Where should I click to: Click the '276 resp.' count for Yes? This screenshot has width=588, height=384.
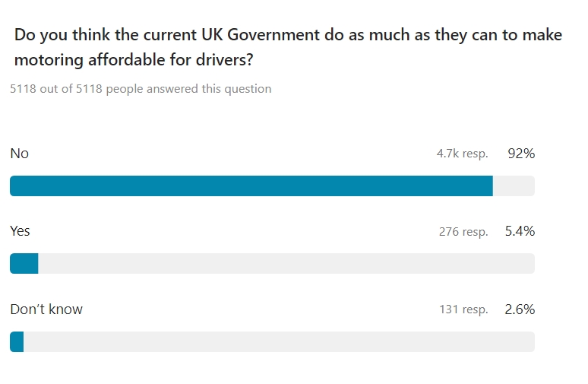click(x=463, y=232)
